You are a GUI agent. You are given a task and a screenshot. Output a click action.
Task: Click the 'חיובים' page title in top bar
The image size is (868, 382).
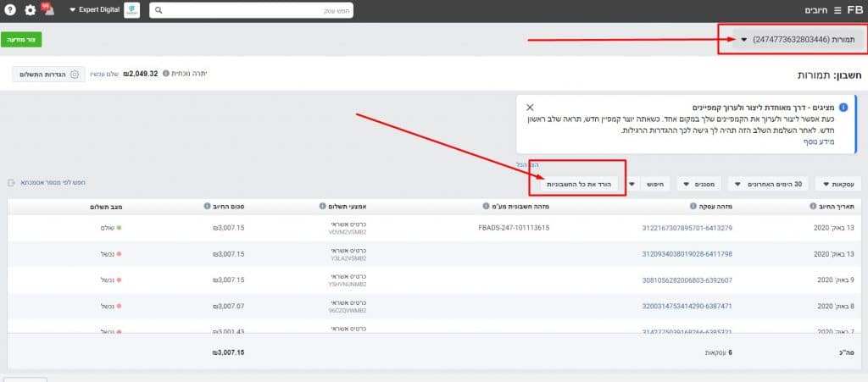[x=816, y=10]
